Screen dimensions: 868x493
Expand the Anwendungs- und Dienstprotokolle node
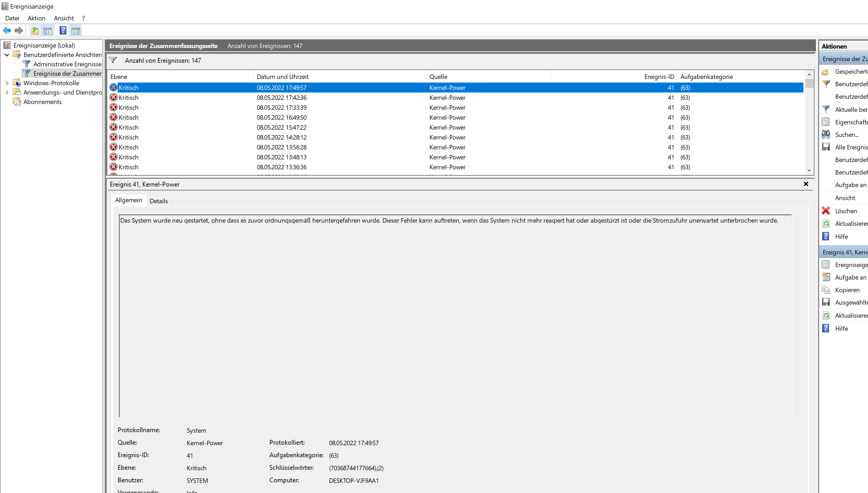(7, 92)
